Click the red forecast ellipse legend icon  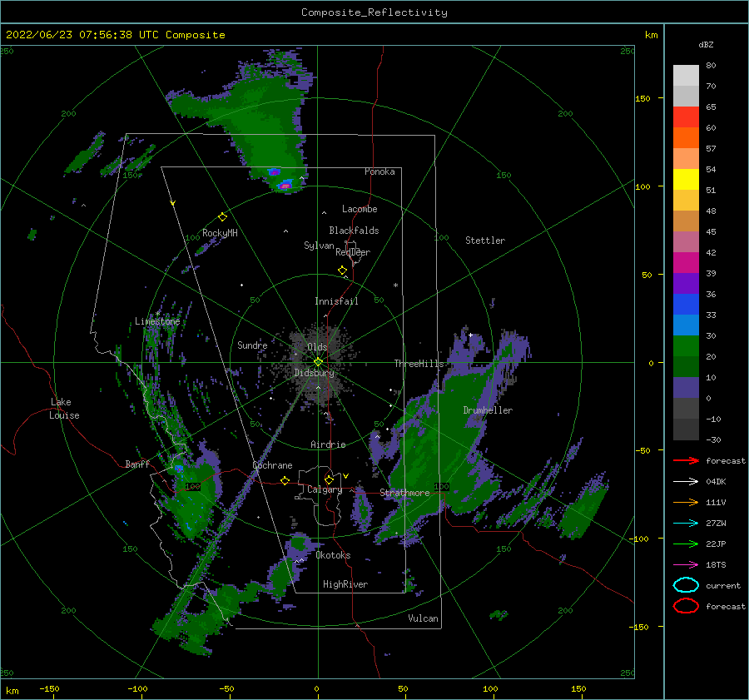[686, 606]
